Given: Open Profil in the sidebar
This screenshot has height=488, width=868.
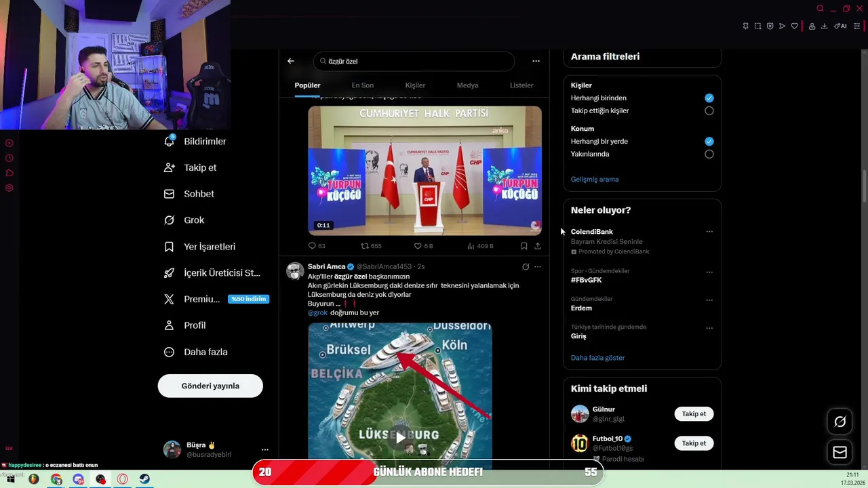Looking at the screenshot, I should [x=185, y=325].
